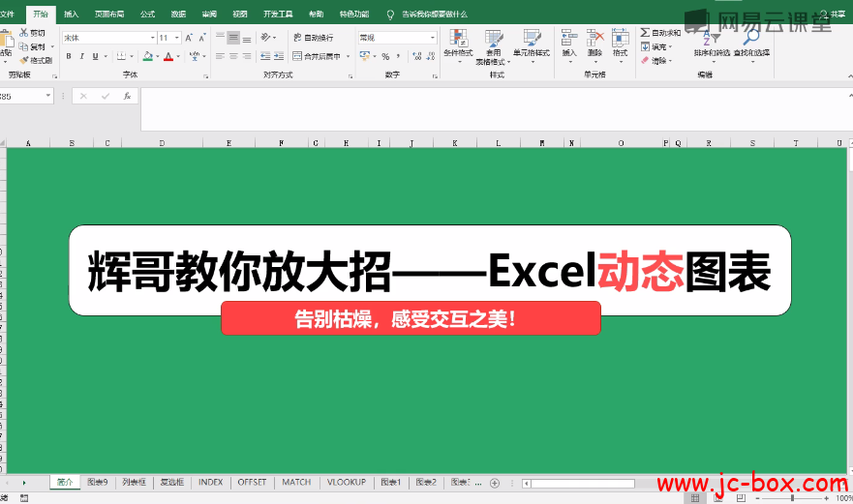Open the OFFSET sheet tab
The width and height of the screenshot is (853, 504).
(x=252, y=483)
